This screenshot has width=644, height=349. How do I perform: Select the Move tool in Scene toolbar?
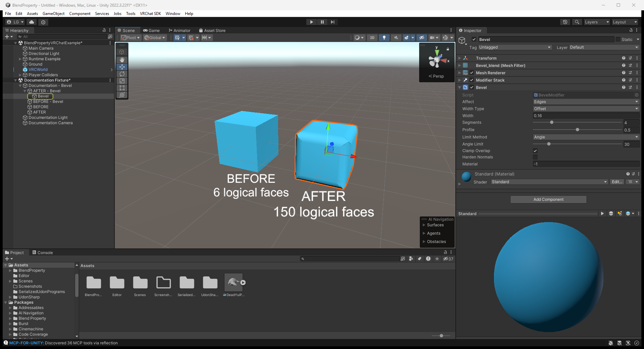pyautogui.click(x=122, y=67)
